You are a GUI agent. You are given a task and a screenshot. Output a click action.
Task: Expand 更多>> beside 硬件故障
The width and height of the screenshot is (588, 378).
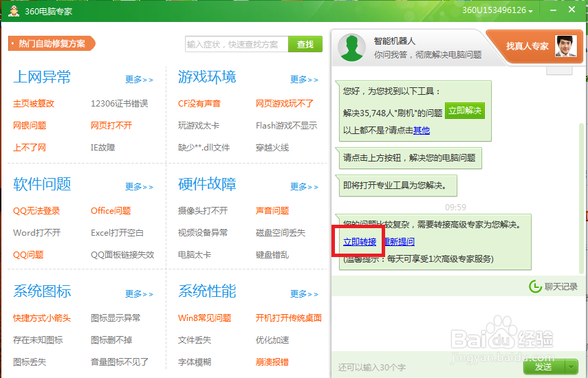304,186
